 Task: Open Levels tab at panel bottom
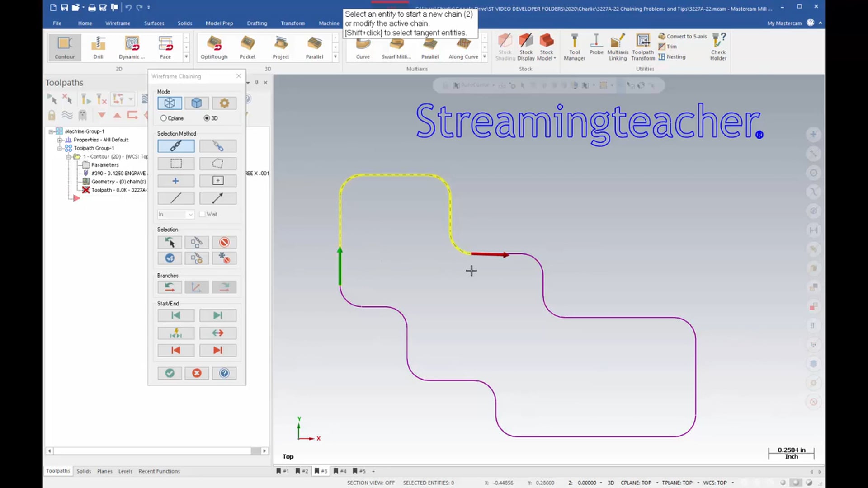click(x=125, y=471)
